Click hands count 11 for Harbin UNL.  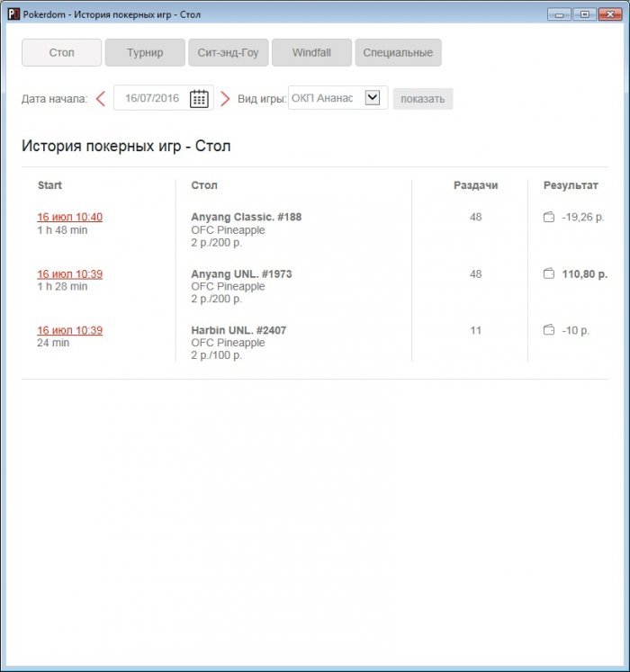(x=475, y=330)
